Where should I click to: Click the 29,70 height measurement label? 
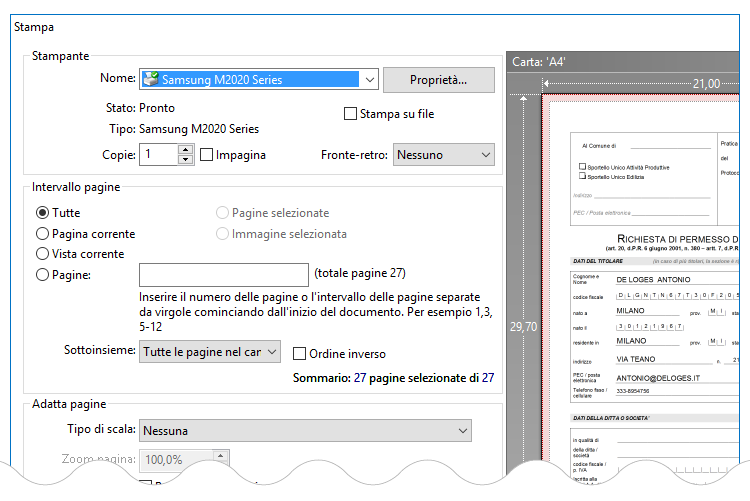523,327
